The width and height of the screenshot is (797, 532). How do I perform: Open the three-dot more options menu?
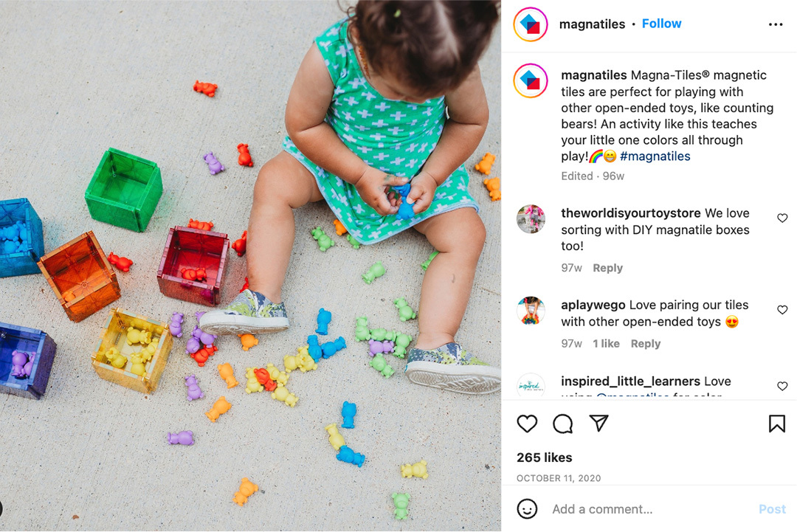click(x=776, y=24)
